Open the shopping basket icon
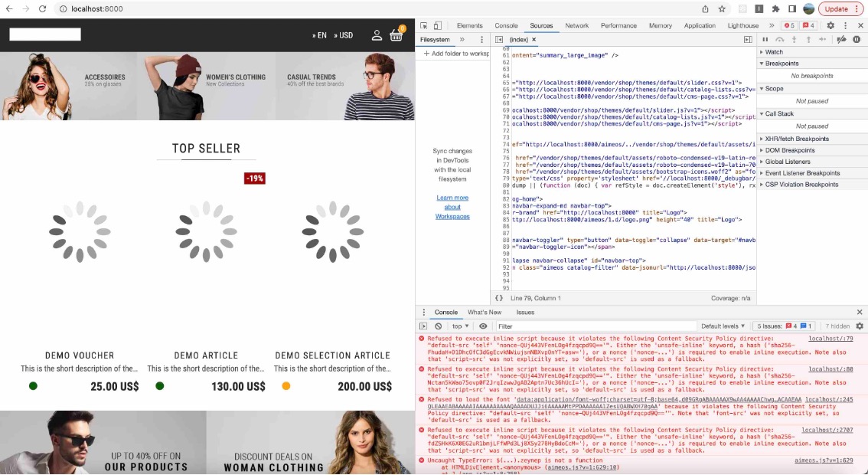Screen dimensions: 868x475 pyautogui.click(x=396, y=35)
